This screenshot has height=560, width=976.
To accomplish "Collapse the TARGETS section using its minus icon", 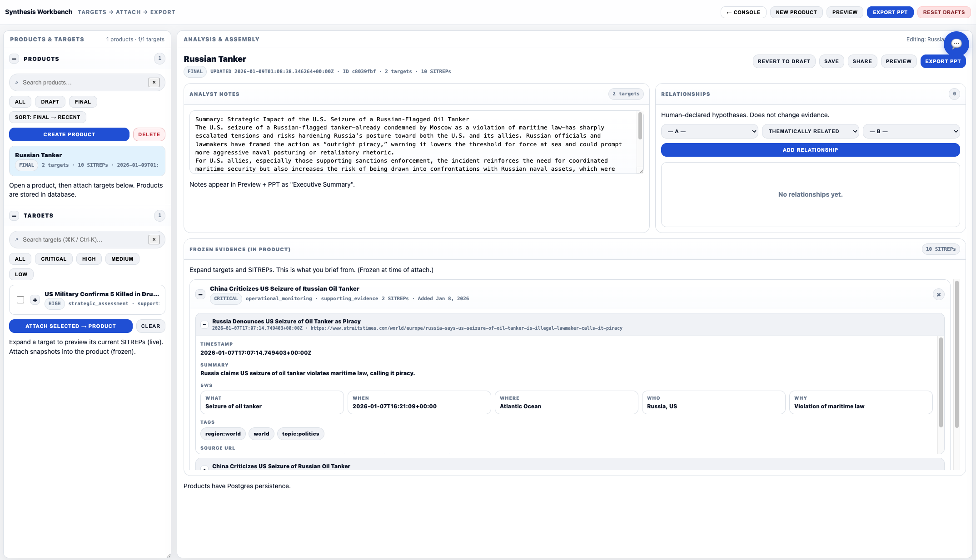I will [15, 216].
